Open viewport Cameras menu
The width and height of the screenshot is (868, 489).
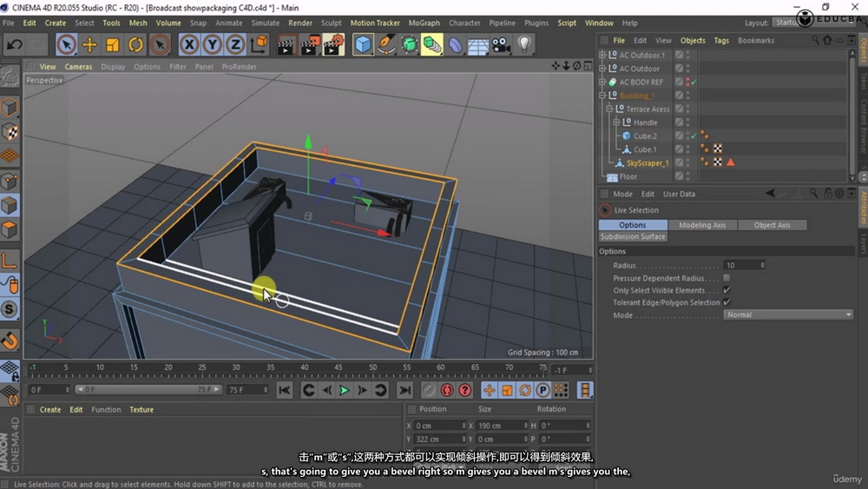click(78, 67)
